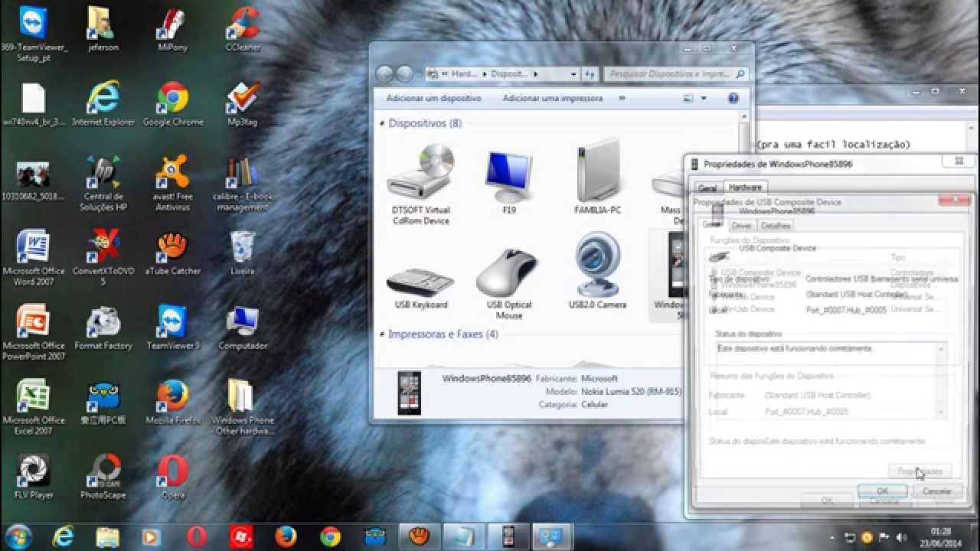Open the MiPony desktop shortcut
Viewport: 980px width, 551px height.
click(172, 29)
